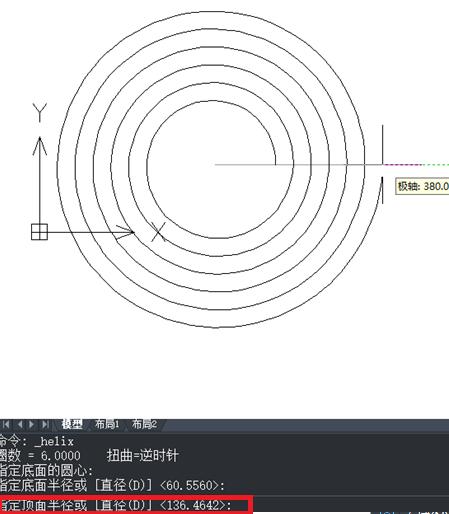This screenshot has height=514, width=449.
Task: Click the crosshair cursor at helix end
Action: [382, 164]
